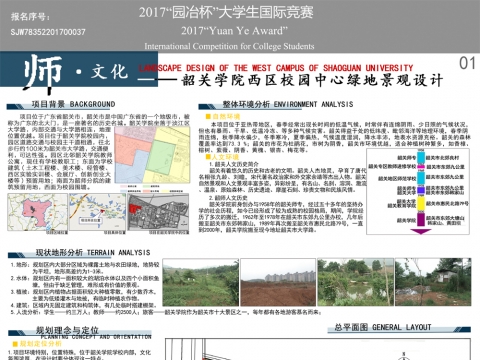Click the large 师 calligraphy character
The height and width of the screenshot is (360, 480).
click(x=43, y=74)
